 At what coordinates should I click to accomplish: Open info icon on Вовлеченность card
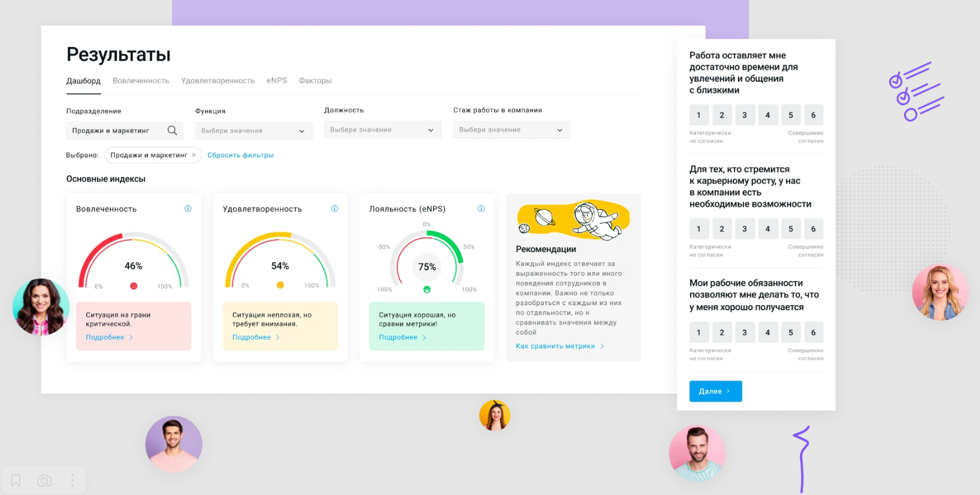188,209
